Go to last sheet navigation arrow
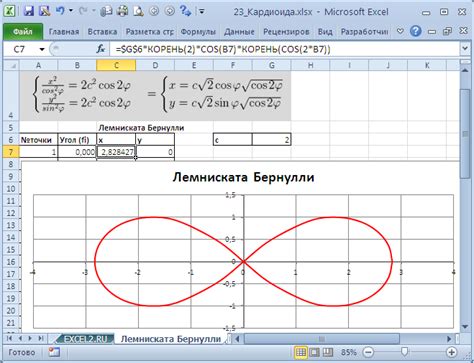 click(41, 339)
